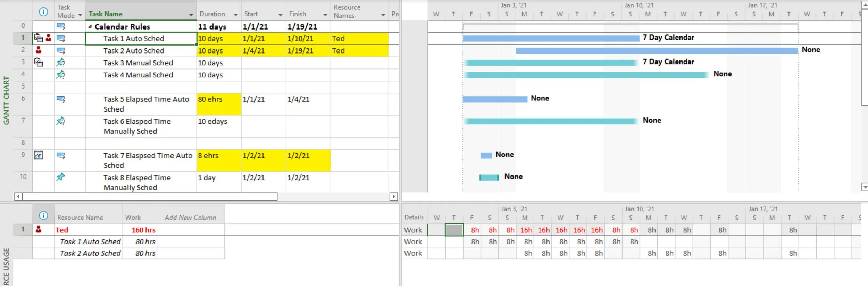Open the Task Name column filter dropdown

tap(191, 15)
